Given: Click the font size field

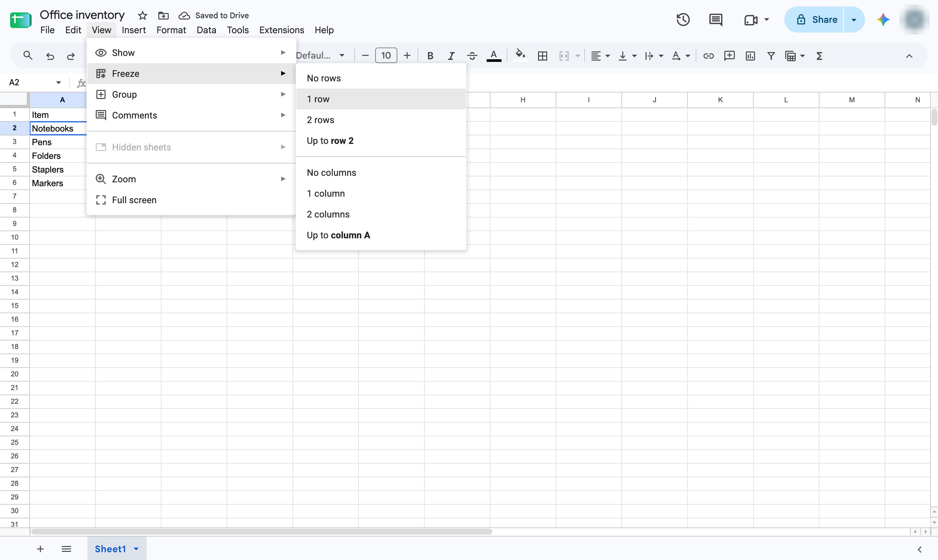Looking at the screenshot, I should coord(386,56).
